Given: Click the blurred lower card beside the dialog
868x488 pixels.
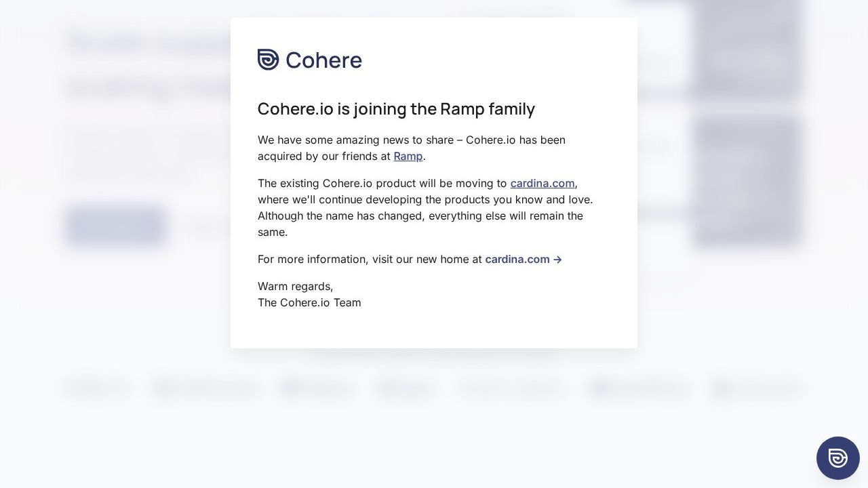Looking at the screenshot, I should click(x=746, y=182).
